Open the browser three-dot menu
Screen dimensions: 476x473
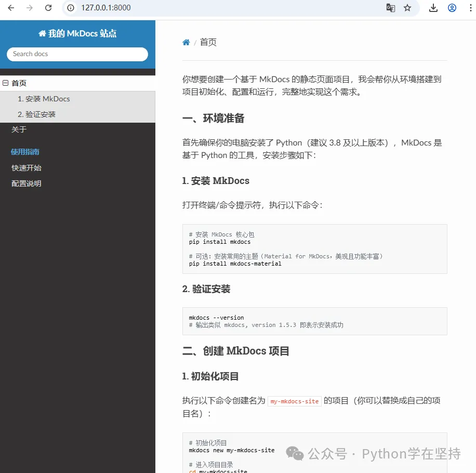[x=470, y=8]
